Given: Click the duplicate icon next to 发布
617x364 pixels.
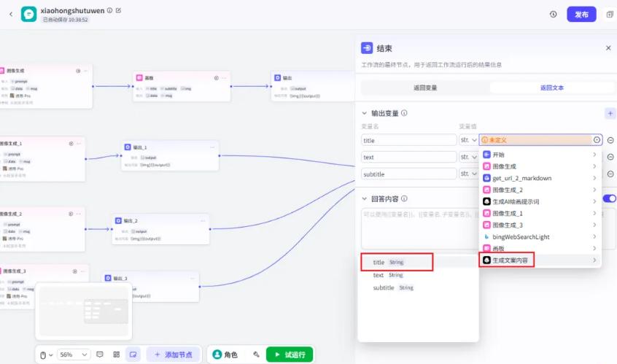Looking at the screenshot, I should tap(610, 15).
